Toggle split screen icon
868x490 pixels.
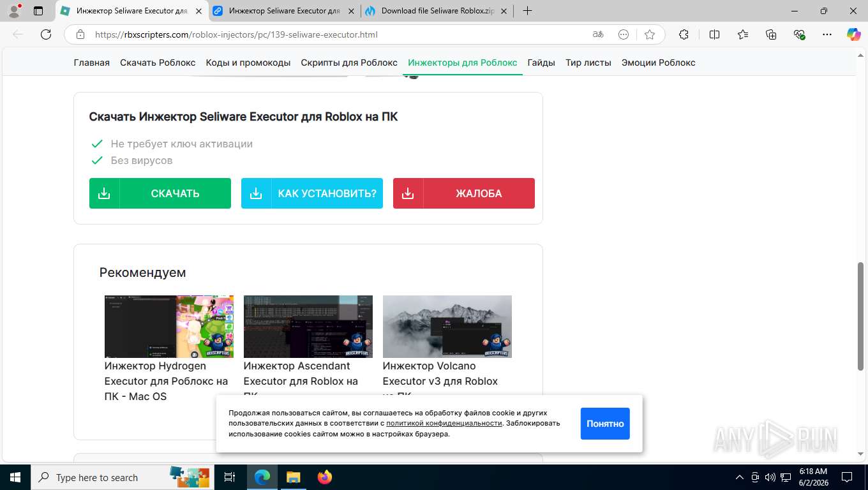[x=714, y=34]
